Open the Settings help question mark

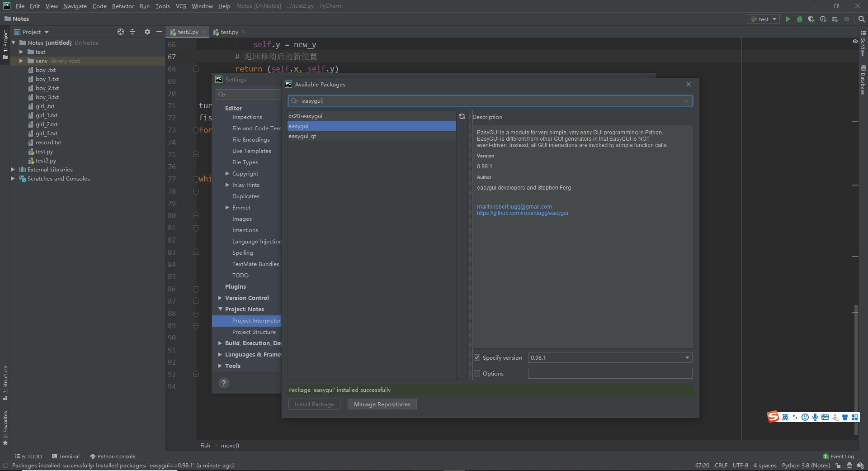(224, 383)
